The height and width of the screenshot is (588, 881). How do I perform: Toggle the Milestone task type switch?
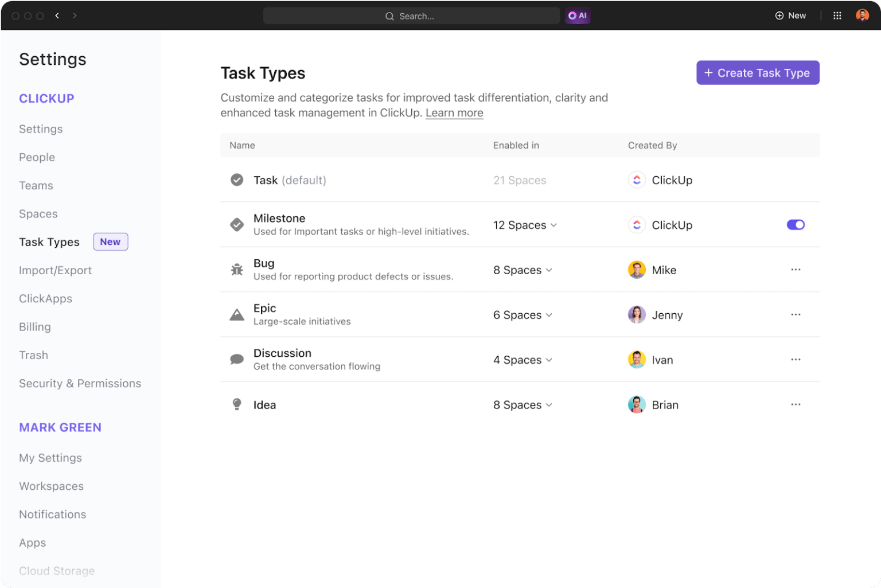pos(796,224)
